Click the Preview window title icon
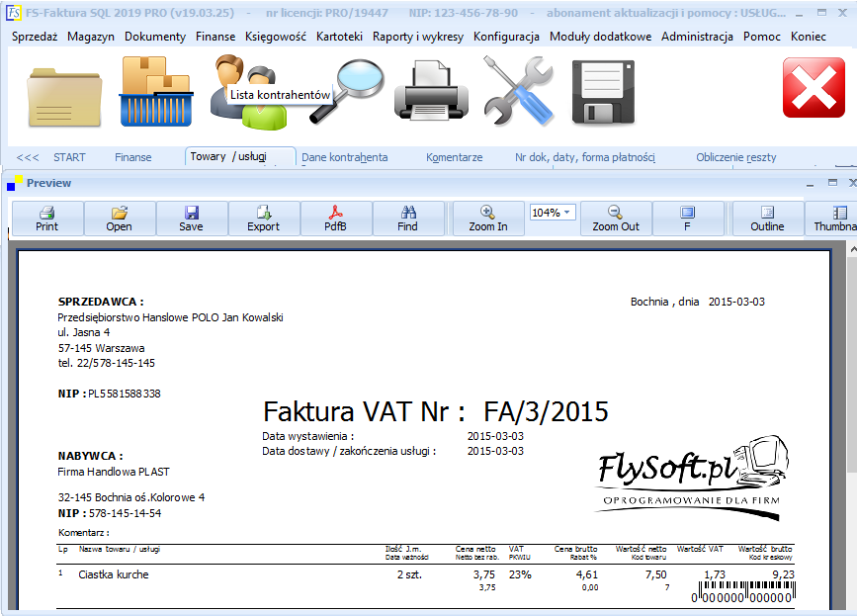The image size is (857, 616). point(14,183)
